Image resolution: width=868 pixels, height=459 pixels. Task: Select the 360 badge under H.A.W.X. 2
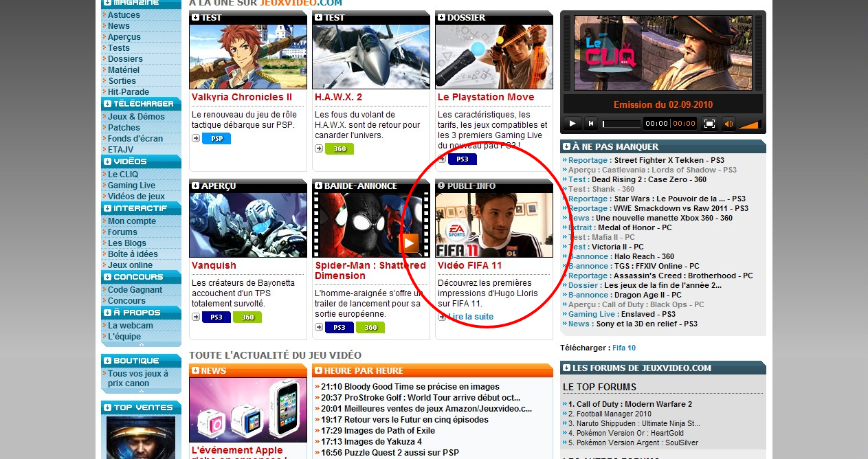340,149
